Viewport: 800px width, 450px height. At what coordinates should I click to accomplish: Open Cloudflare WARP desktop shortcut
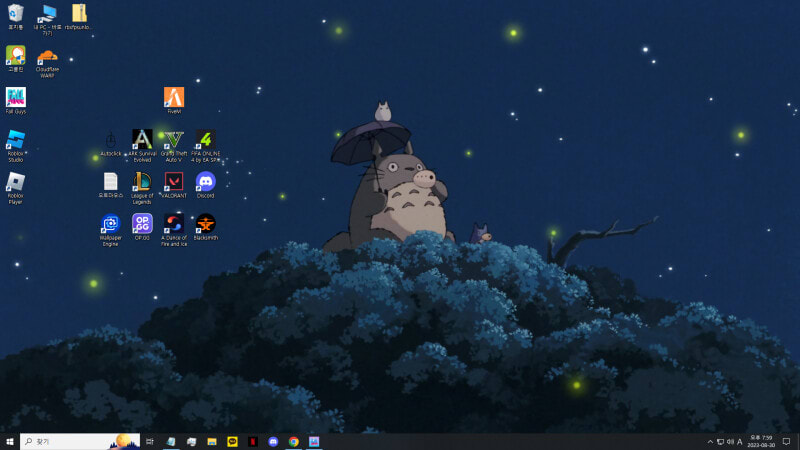coord(47,62)
